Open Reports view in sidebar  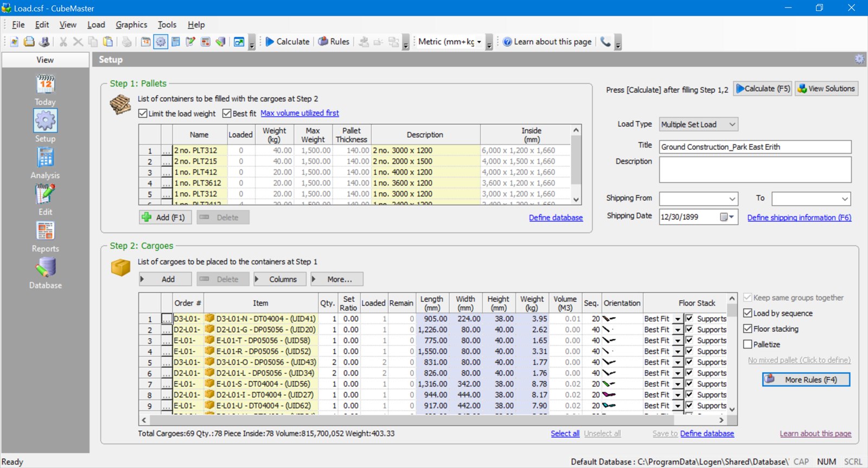click(45, 237)
